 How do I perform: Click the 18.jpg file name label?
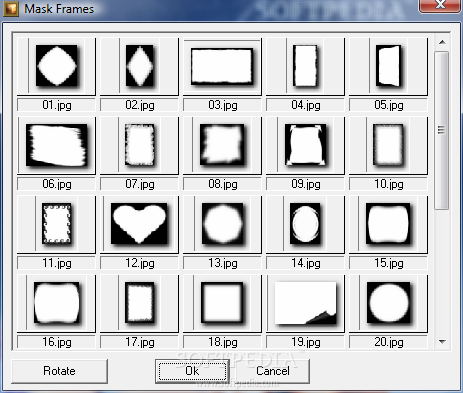[222, 342]
